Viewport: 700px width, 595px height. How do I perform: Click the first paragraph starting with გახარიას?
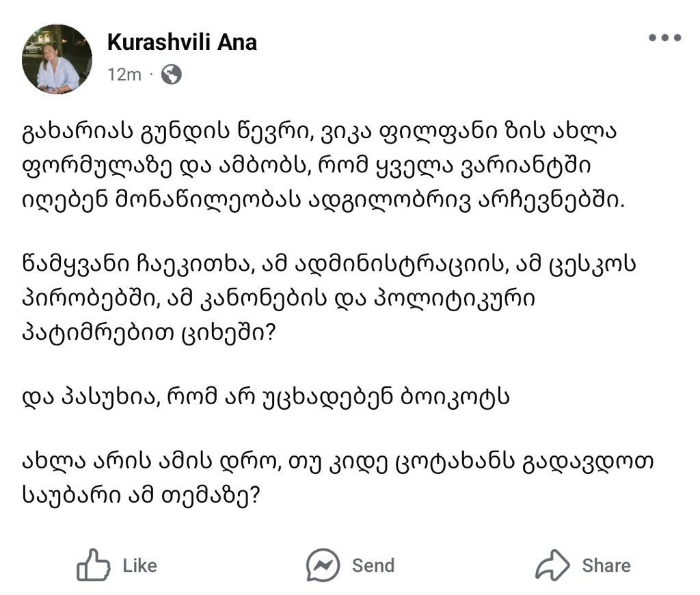[x=323, y=166]
